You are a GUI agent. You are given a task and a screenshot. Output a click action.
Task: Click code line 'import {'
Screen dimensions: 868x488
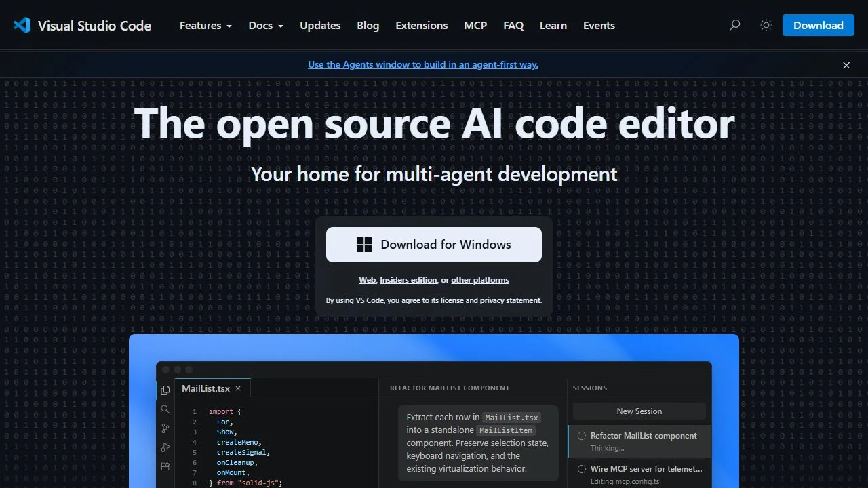coord(225,411)
